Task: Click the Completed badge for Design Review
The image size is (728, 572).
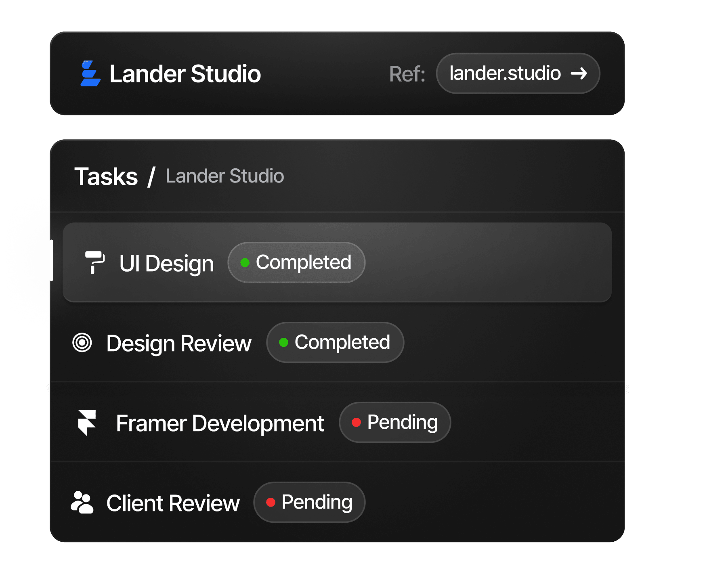Action: (335, 342)
